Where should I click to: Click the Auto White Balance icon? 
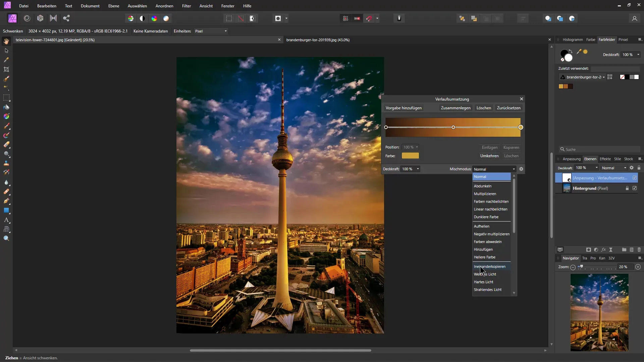[x=166, y=18]
